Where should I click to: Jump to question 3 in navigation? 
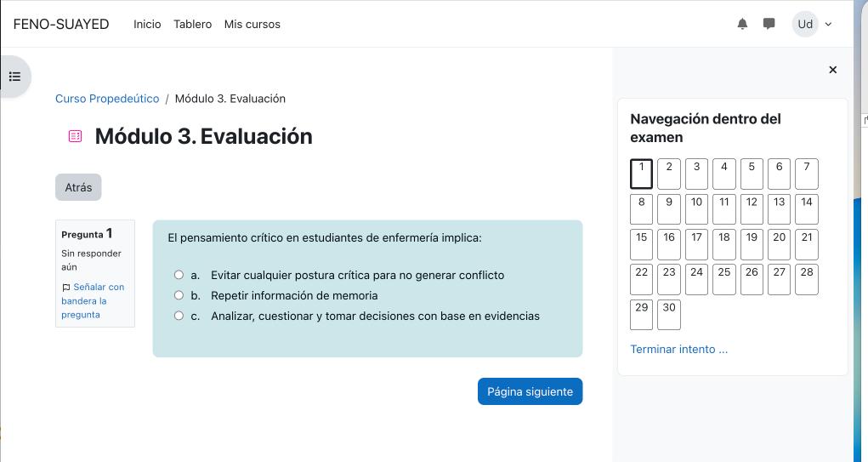[696, 174]
